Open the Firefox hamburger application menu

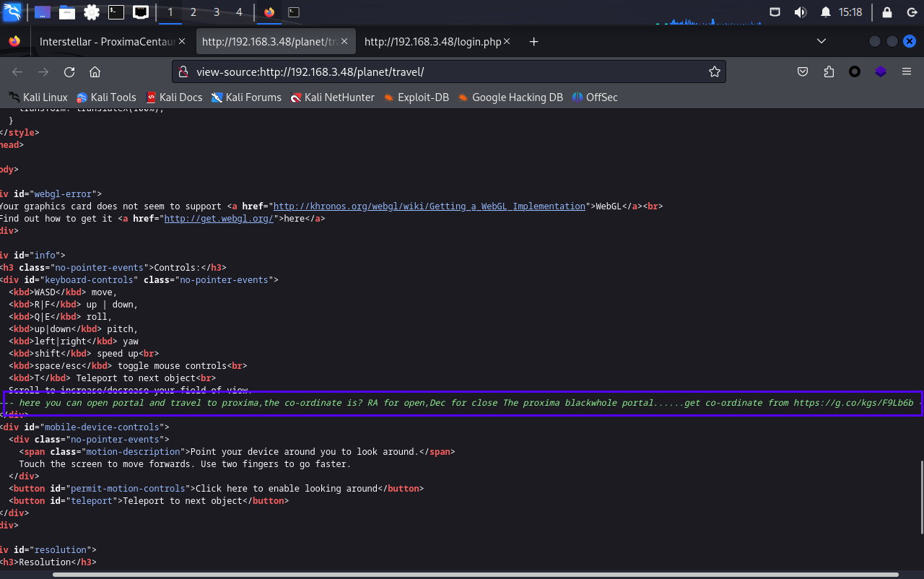pos(907,72)
